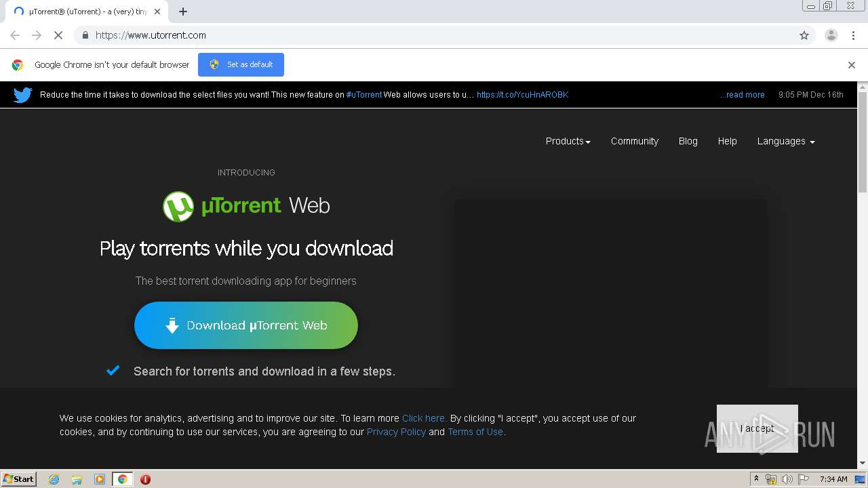Go to the Blog page
The height and width of the screenshot is (488, 868).
click(688, 141)
